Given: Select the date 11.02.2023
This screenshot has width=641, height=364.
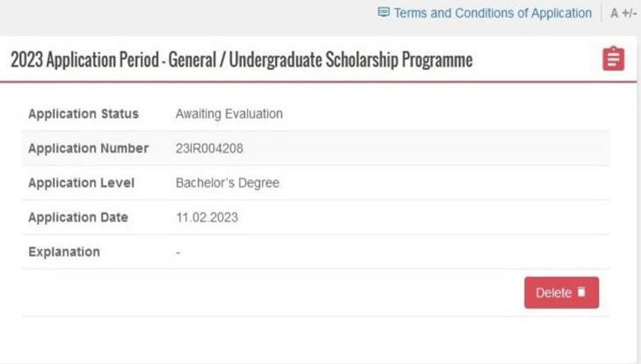Looking at the screenshot, I should pyautogui.click(x=207, y=218).
